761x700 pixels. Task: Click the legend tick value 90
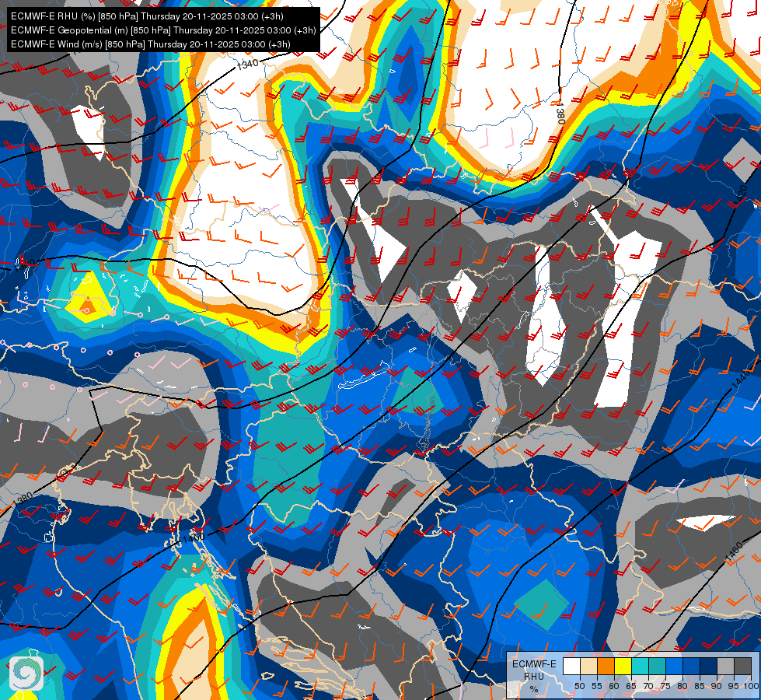[x=717, y=687]
